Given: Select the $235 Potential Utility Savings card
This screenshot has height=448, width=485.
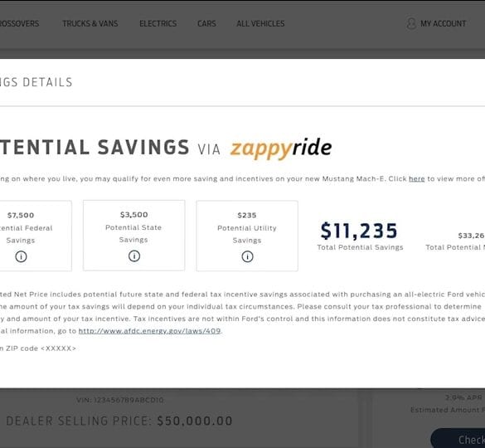Looking at the screenshot, I should click(x=247, y=236).
